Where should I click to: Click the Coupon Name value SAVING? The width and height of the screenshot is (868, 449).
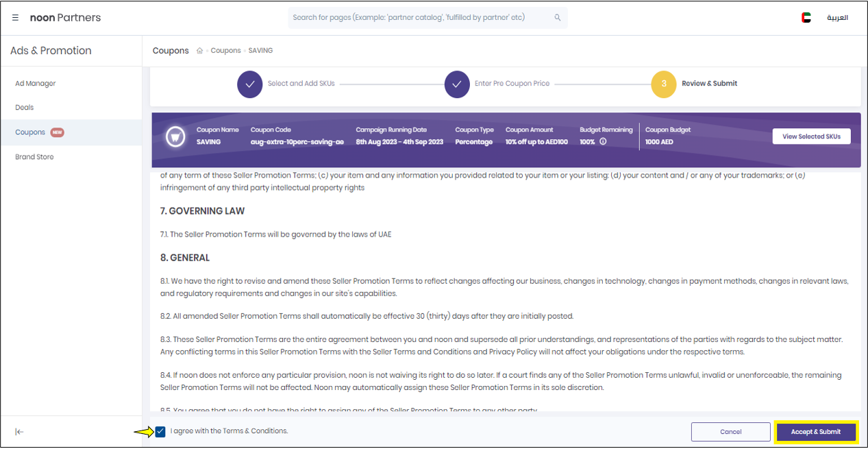[208, 142]
